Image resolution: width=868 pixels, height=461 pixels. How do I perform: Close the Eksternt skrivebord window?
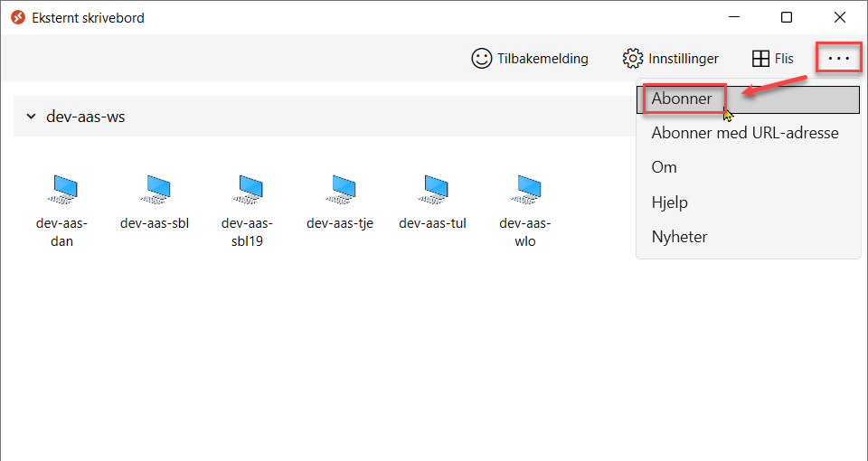click(840, 18)
